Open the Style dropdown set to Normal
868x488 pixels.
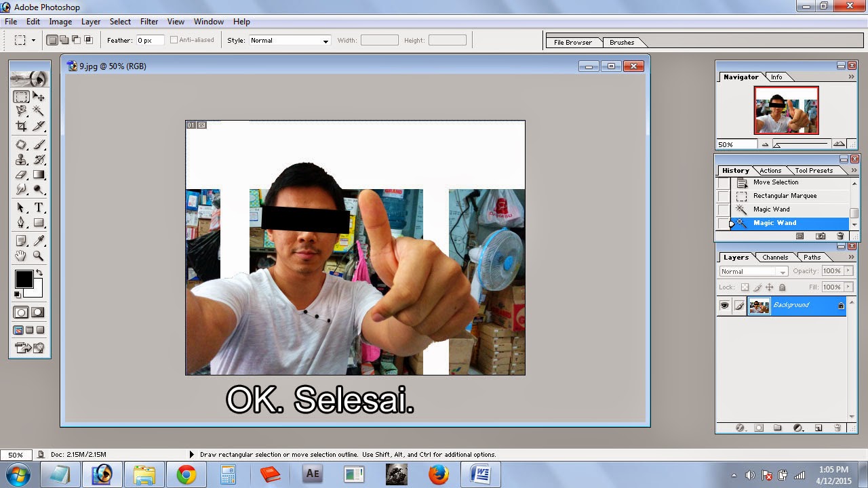click(x=290, y=41)
